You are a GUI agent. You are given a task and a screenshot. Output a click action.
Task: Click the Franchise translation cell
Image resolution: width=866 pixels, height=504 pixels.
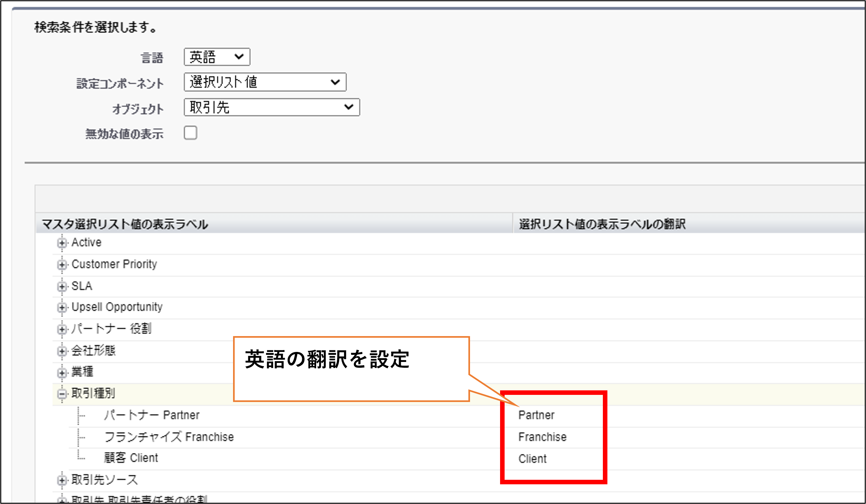click(542, 437)
